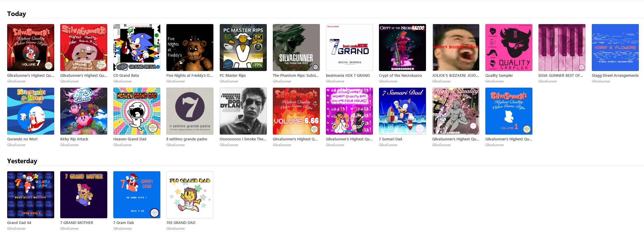Click the "Quality Sampler" title text
This screenshot has height=234, width=644.
(x=499, y=76)
